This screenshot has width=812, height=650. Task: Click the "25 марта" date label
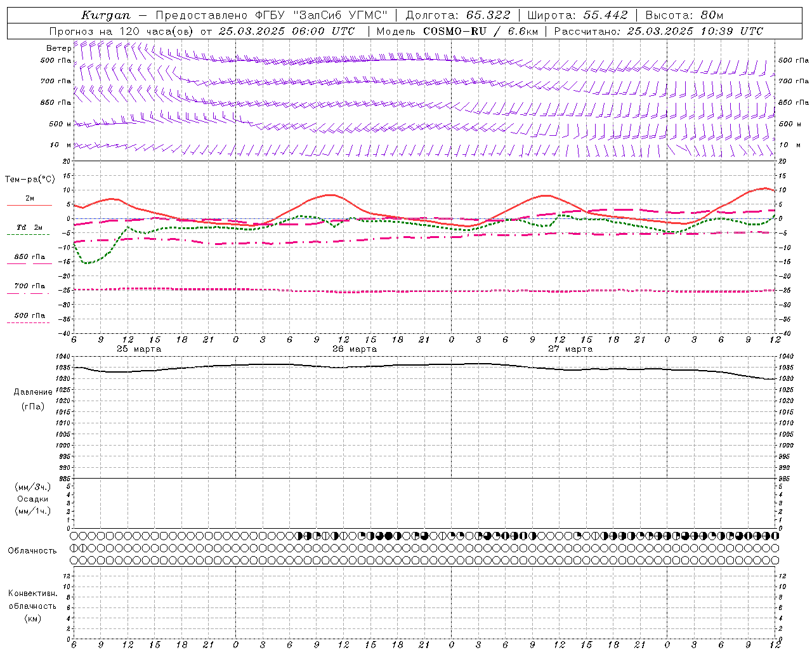tap(139, 349)
